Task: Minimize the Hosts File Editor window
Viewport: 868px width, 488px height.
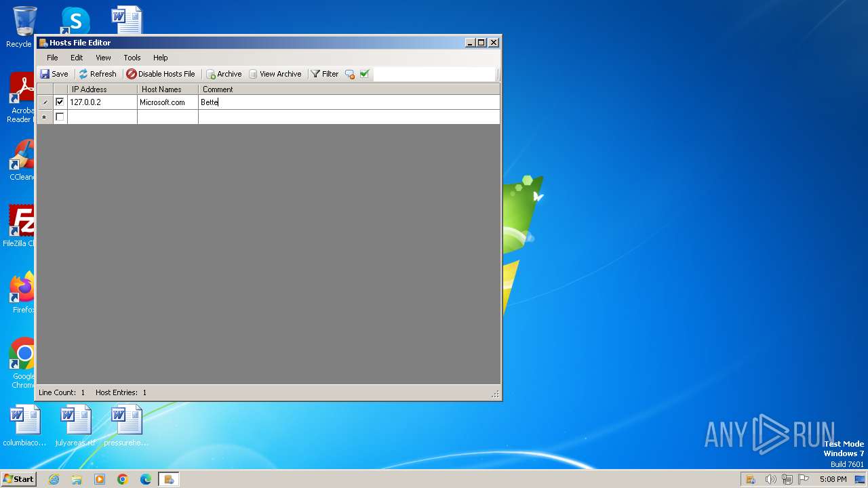Action: coord(470,42)
